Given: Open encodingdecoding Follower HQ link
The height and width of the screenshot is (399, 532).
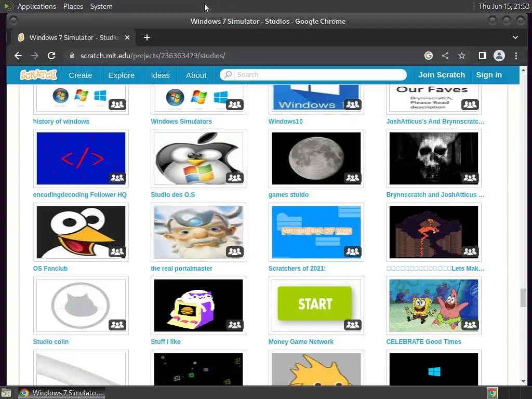Looking at the screenshot, I should [79, 195].
